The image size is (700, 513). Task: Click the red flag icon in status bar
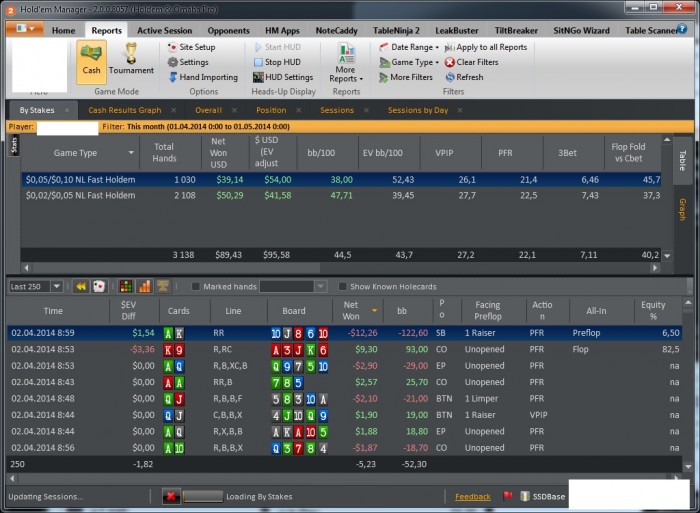click(507, 496)
